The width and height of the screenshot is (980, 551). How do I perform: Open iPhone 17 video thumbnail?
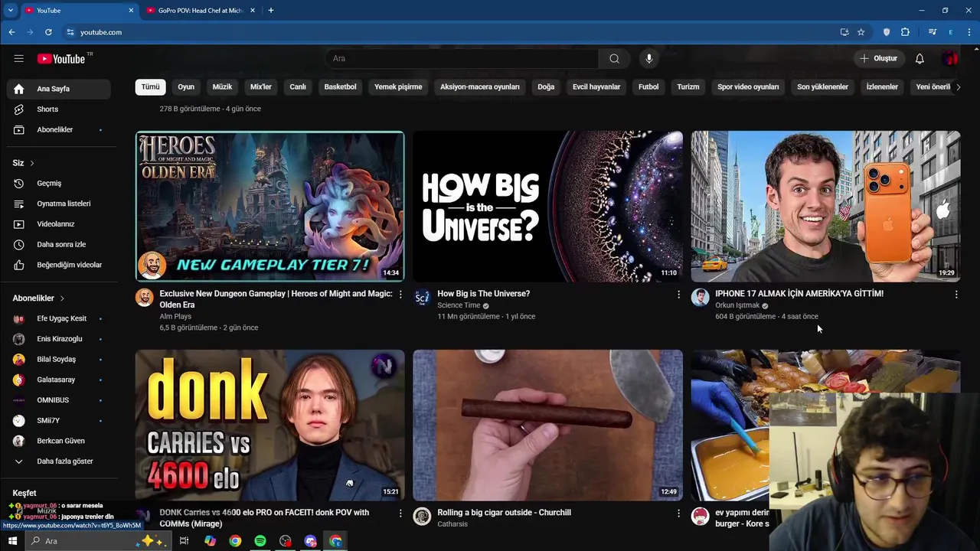(825, 207)
